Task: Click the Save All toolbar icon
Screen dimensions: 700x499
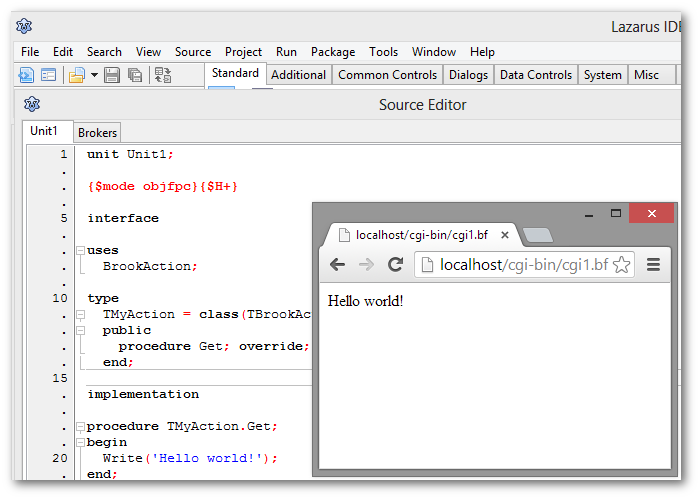Action: pyautogui.click(x=135, y=75)
